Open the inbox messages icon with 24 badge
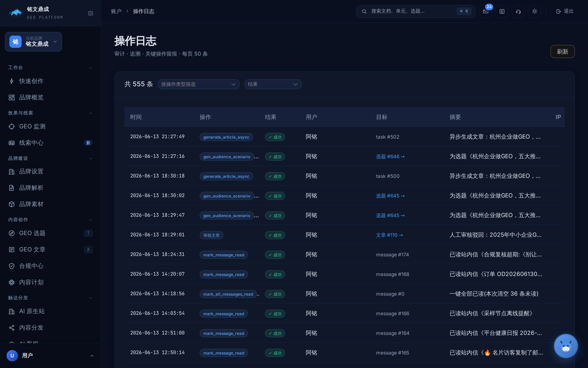This screenshot has height=368, width=588. click(x=486, y=11)
